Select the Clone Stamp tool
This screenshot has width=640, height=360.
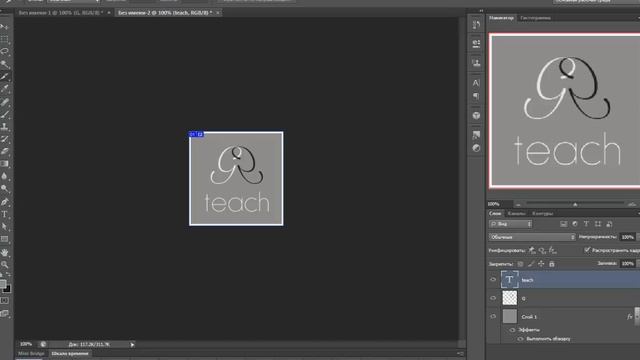coord(4,127)
